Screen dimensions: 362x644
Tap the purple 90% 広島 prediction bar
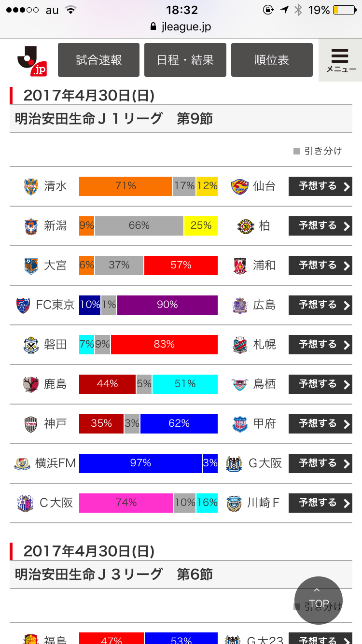tap(167, 305)
